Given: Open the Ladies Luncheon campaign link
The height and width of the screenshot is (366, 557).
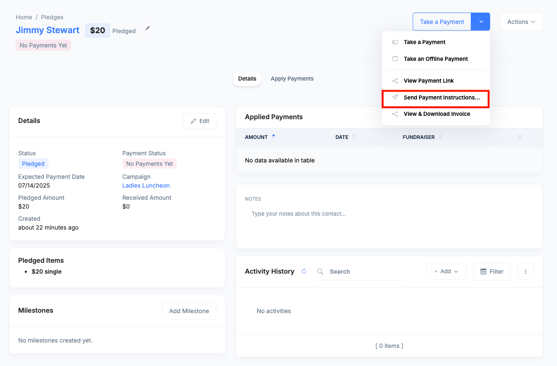Looking at the screenshot, I should pyautogui.click(x=146, y=185).
